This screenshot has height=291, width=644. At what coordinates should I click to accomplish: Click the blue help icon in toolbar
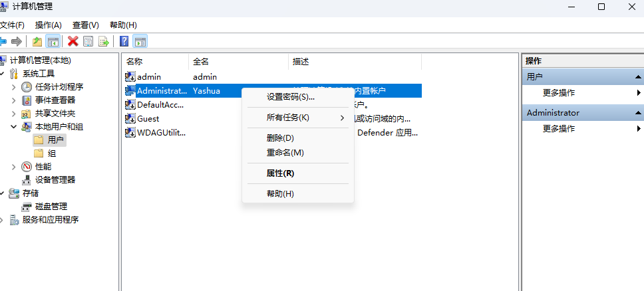pos(124,41)
